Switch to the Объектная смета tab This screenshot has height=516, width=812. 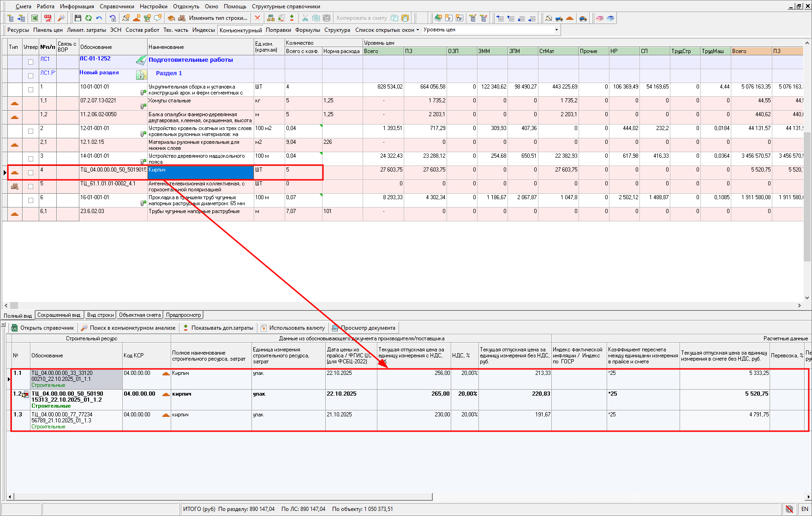(139, 315)
